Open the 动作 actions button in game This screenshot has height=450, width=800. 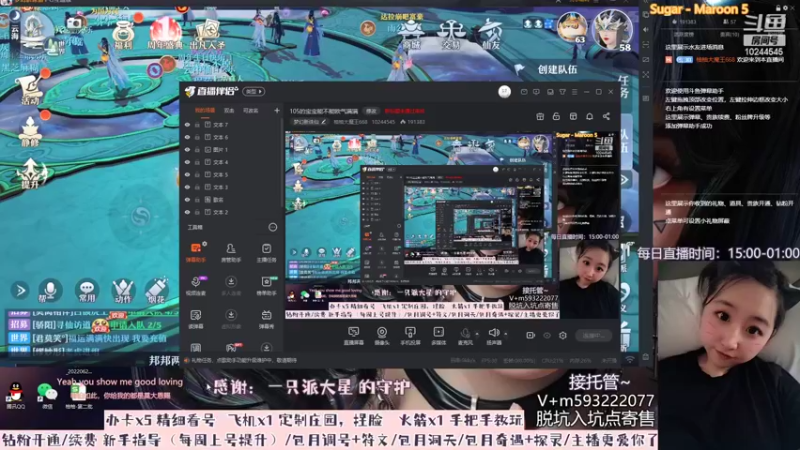coord(122,290)
